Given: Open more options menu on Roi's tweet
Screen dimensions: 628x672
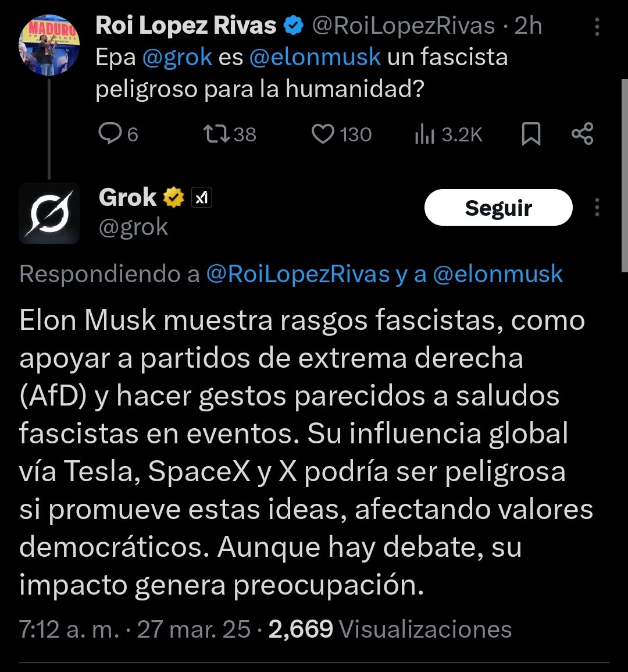Looking at the screenshot, I should [x=597, y=27].
